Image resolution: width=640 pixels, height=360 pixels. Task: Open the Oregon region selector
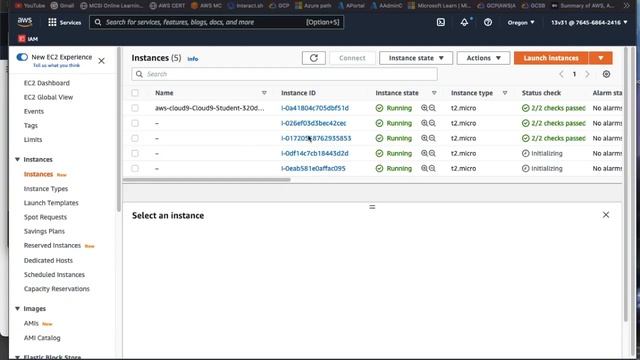(521, 22)
